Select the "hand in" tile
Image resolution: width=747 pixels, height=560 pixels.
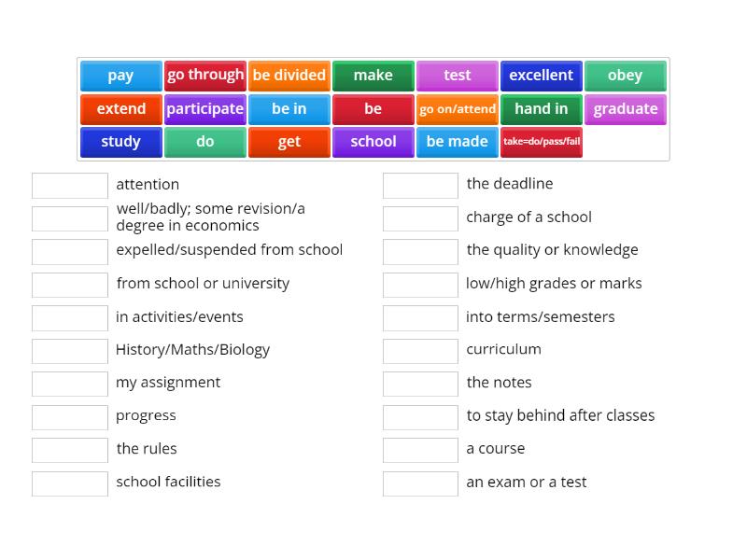[542, 108]
